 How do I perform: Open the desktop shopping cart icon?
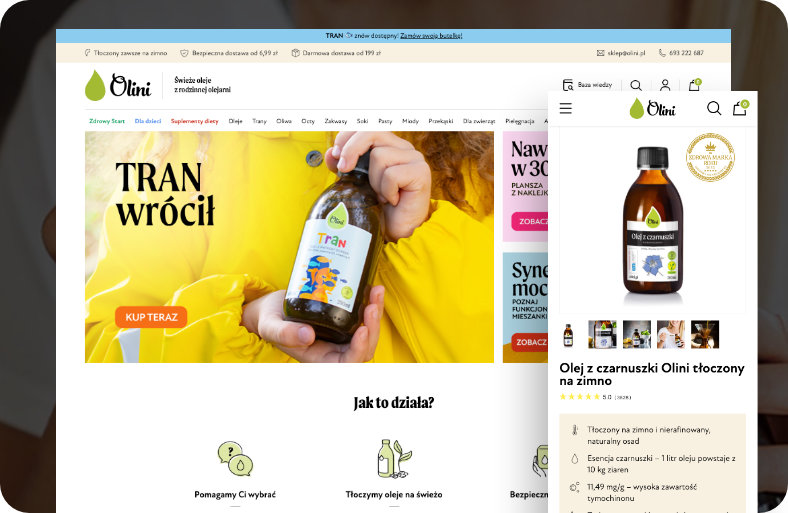(694, 86)
